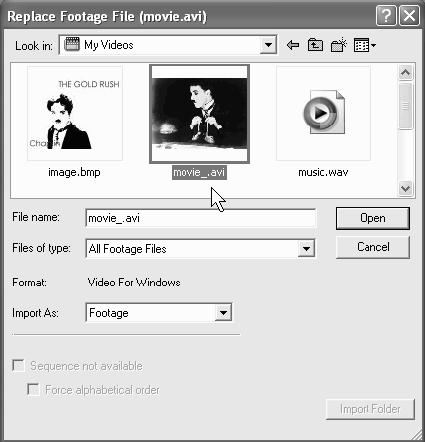
Task: Select the movie_.avi thumbnail
Action: pyautogui.click(x=199, y=114)
